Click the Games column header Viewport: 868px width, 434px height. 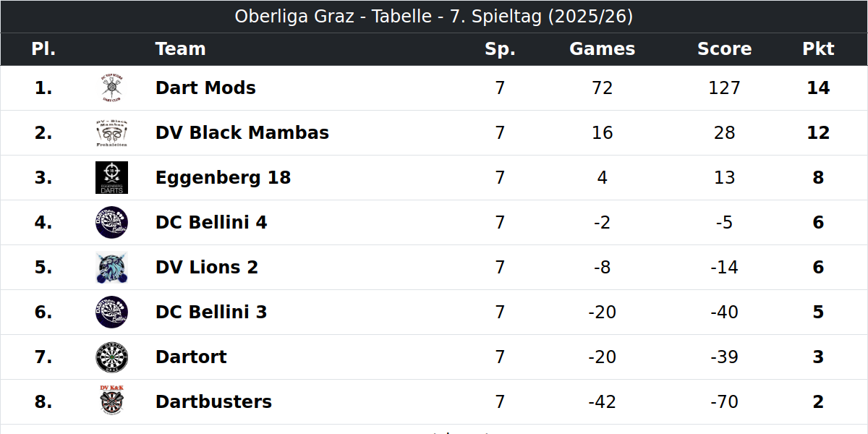coord(602,49)
